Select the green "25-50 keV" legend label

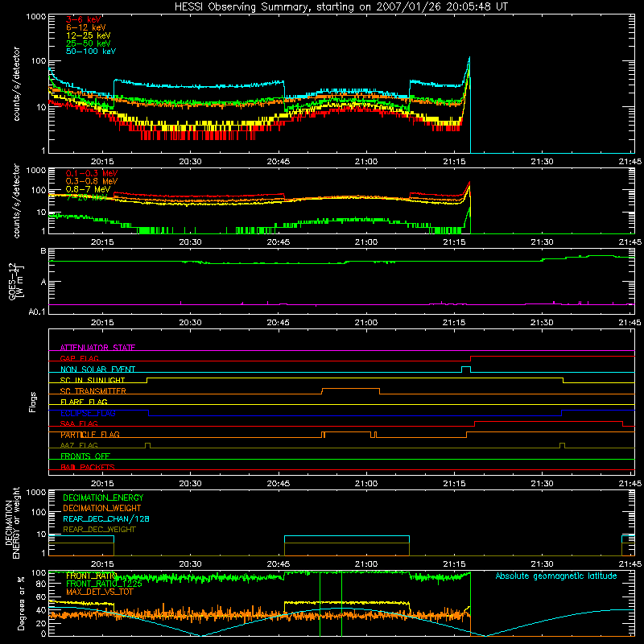coord(89,43)
